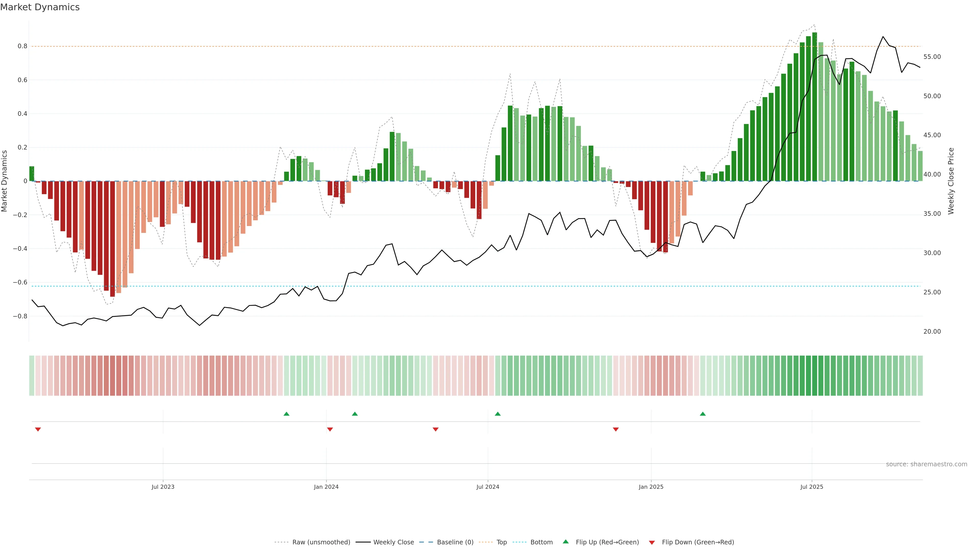Click the earliest green Flip Up marker in late 2023
Image resolution: width=980 pixels, height=551 pixels.
(x=286, y=414)
